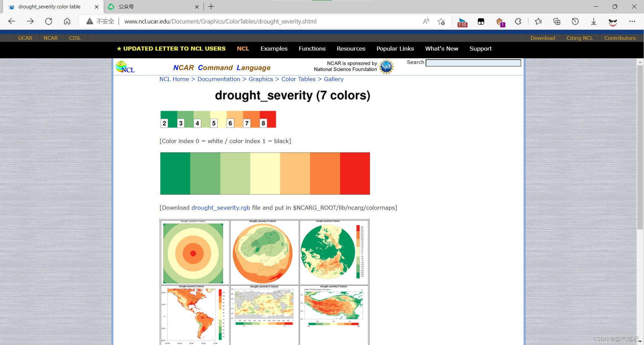The height and width of the screenshot is (345, 644).
Task: Download the drought_severity.rgb file link
Action: pos(221,208)
